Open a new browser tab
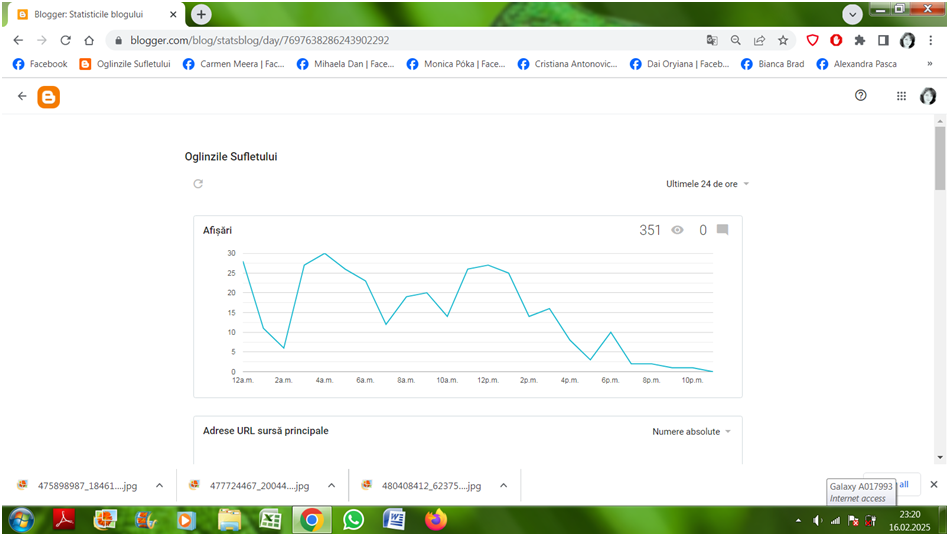Image resolution: width=949 pixels, height=536 pixels. [201, 15]
